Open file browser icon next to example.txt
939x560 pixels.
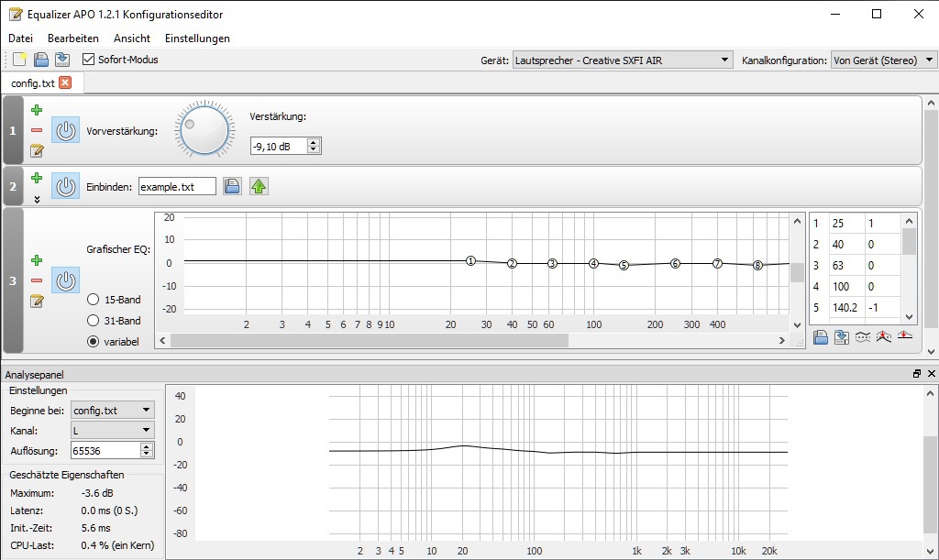tap(233, 187)
